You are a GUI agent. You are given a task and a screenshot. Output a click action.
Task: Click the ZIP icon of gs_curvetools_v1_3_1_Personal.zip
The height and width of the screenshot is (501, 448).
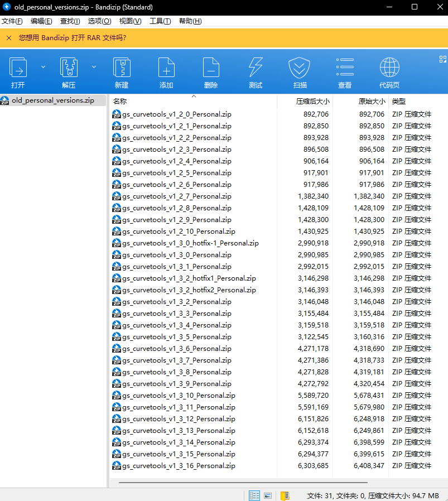(117, 267)
